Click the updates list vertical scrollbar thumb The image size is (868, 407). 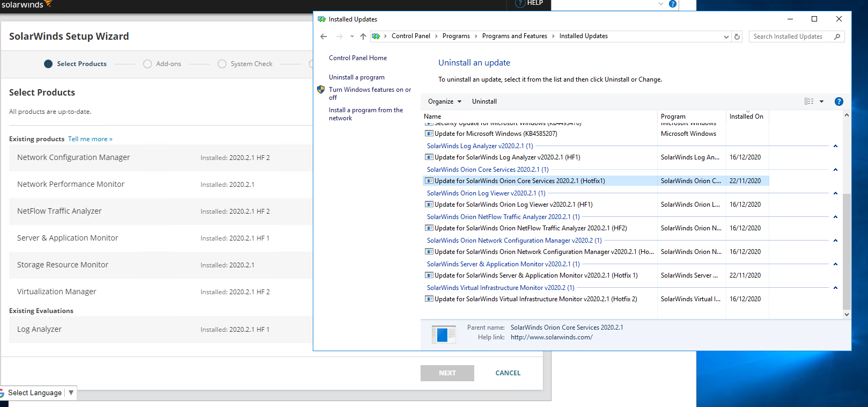pyautogui.click(x=847, y=252)
